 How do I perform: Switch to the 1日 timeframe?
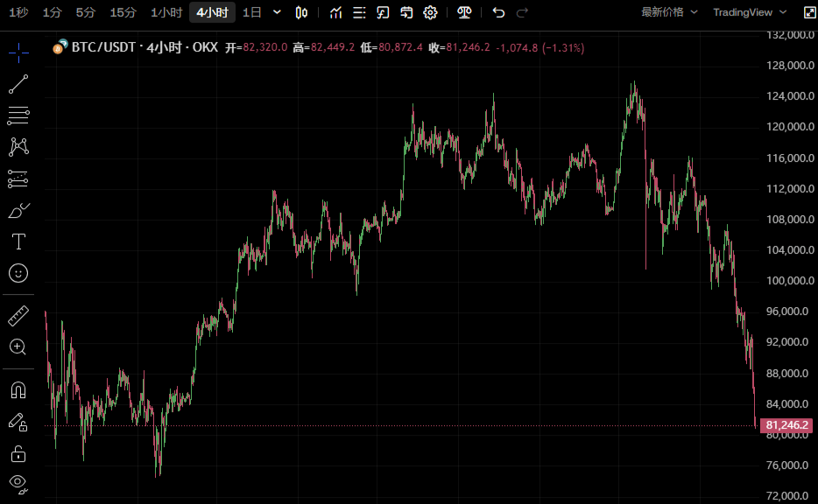[x=251, y=12]
